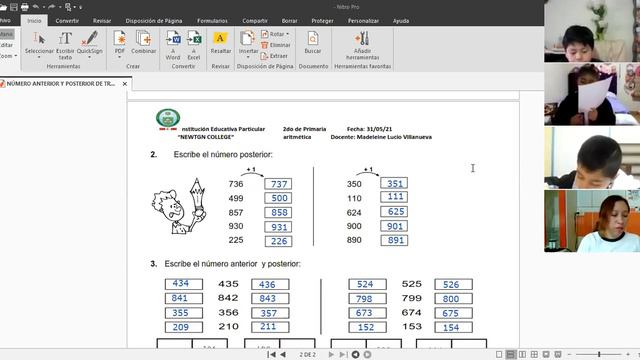Expand the PDF create dropdown arrow
The width and height of the screenshot is (640, 360).
coord(120,58)
